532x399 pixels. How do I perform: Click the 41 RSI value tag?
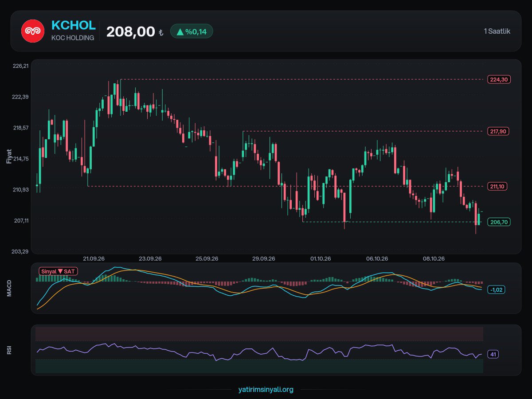[x=493, y=354]
